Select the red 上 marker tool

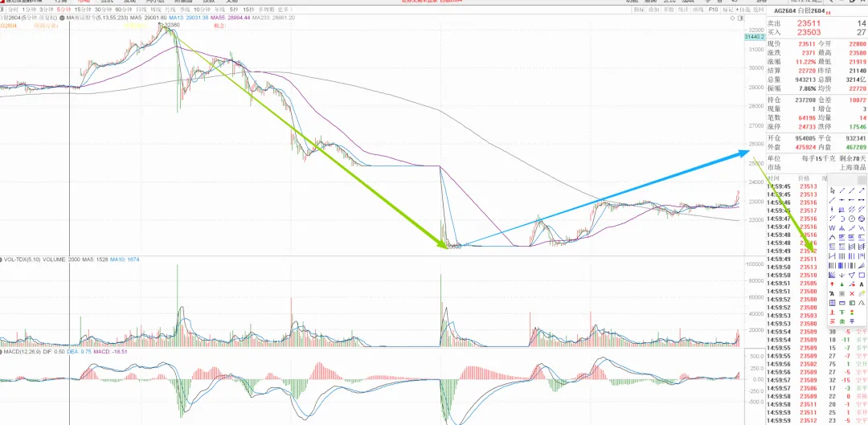click(x=832, y=312)
